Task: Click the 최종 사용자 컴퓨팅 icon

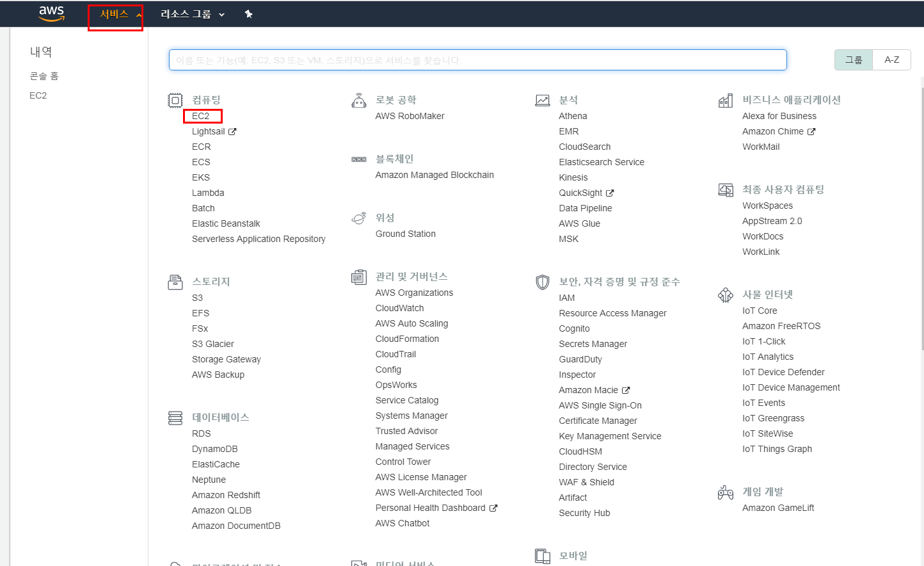Action: 726,190
